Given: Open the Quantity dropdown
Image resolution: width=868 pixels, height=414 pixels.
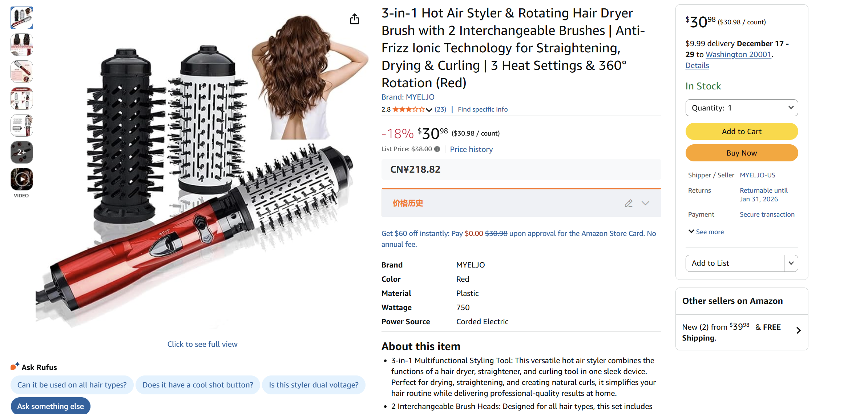Looking at the screenshot, I should point(741,108).
